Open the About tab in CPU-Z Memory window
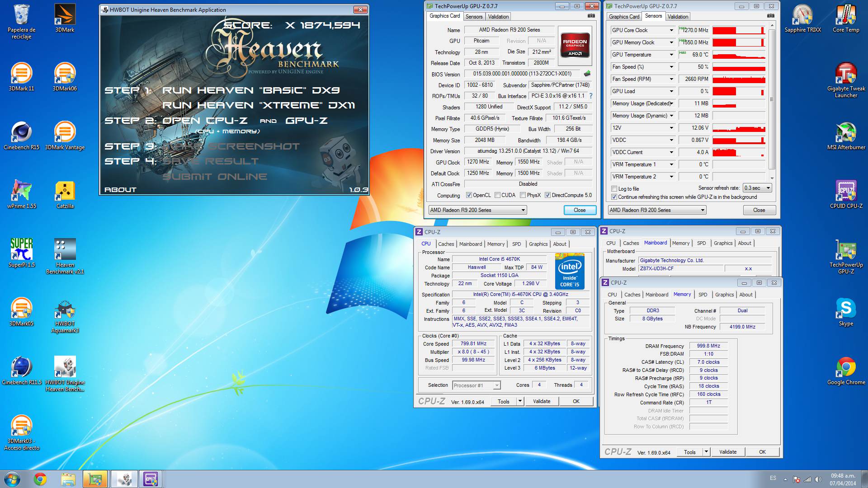Viewport: 868px width, 488px height. pyautogui.click(x=746, y=295)
